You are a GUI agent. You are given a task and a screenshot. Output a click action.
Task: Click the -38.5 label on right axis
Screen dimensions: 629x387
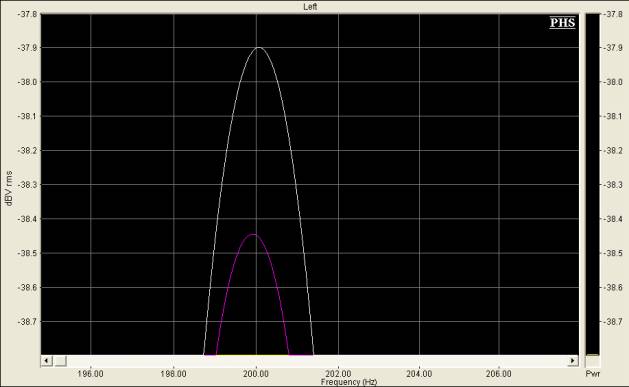pos(613,253)
